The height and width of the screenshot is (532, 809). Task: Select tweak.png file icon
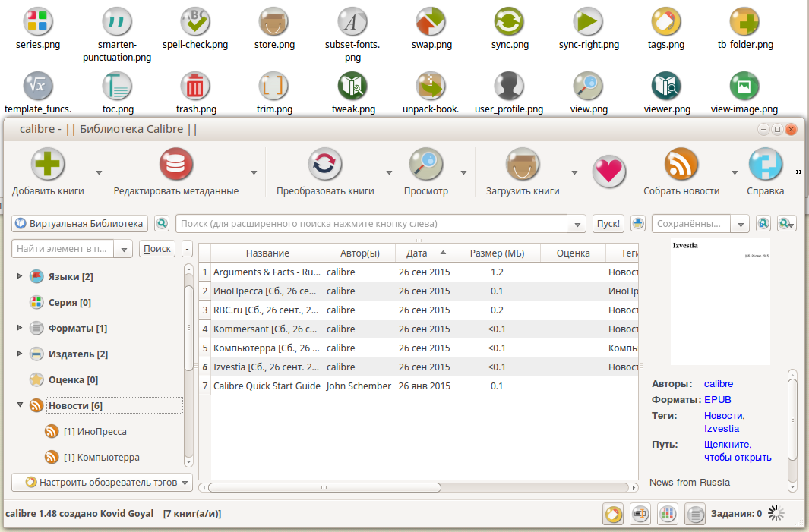(x=353, y=86)
